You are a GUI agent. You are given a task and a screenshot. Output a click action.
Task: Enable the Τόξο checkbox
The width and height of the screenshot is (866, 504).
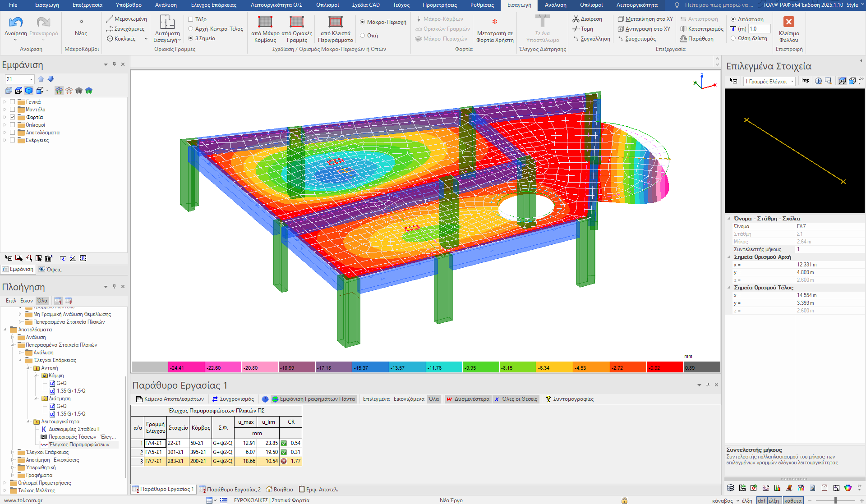[x=191, y=19]
